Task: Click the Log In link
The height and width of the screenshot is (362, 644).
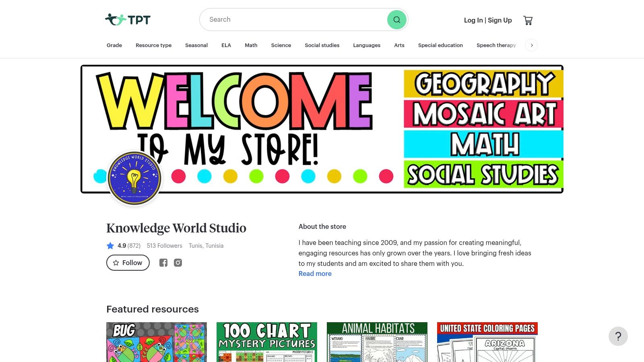Action: (x=473, y=20)
